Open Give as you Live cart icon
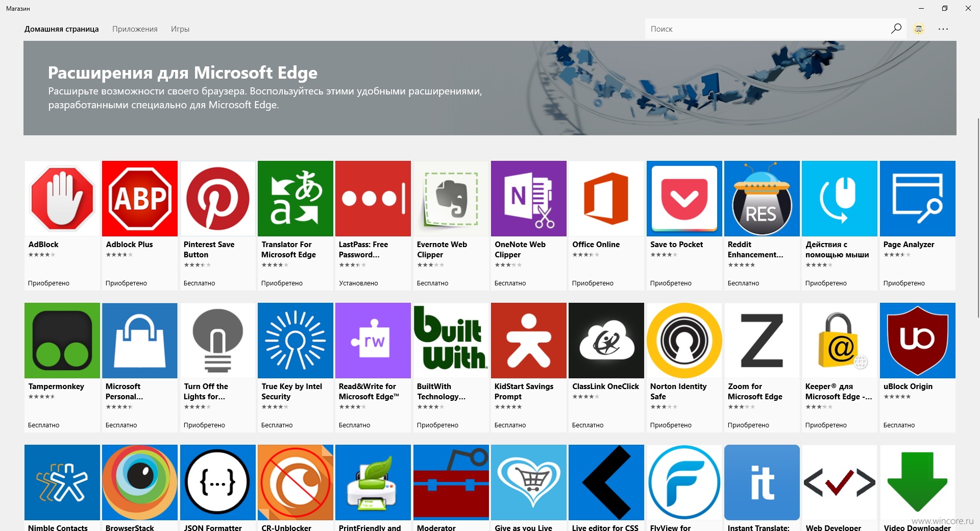This screenshot has width=980, height=531. click(x=529, y=482)
